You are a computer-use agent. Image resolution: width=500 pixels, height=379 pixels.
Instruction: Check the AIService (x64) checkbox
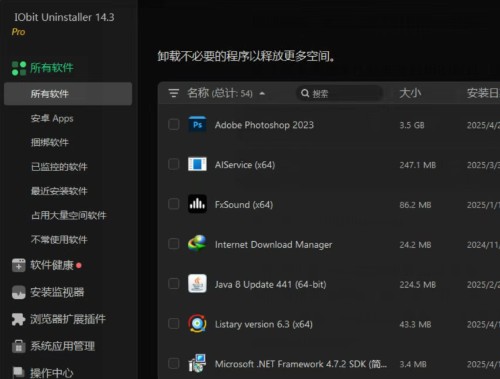[174, 164]
